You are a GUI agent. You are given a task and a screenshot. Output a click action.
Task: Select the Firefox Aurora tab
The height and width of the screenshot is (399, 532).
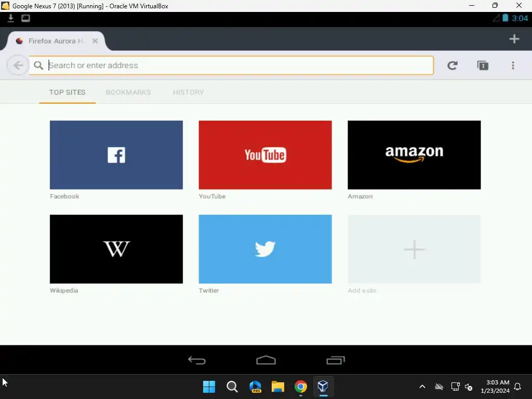56,41
